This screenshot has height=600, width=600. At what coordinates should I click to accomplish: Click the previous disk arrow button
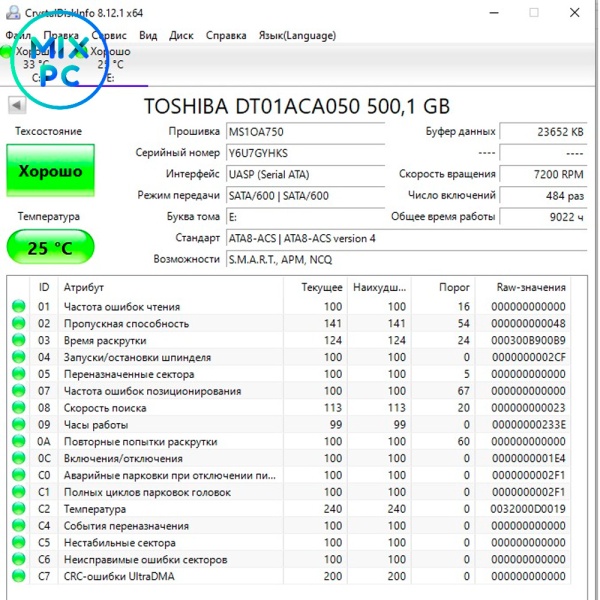coord(17,105)
